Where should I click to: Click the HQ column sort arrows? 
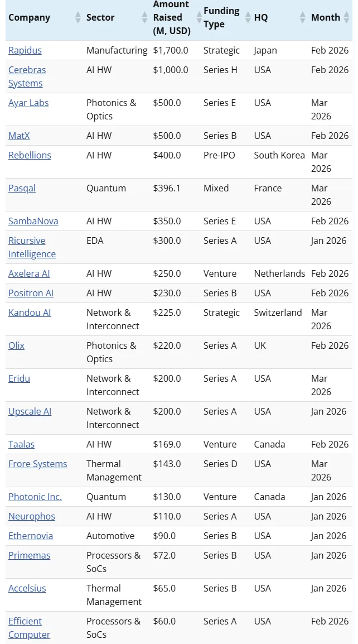click(303, 18)
